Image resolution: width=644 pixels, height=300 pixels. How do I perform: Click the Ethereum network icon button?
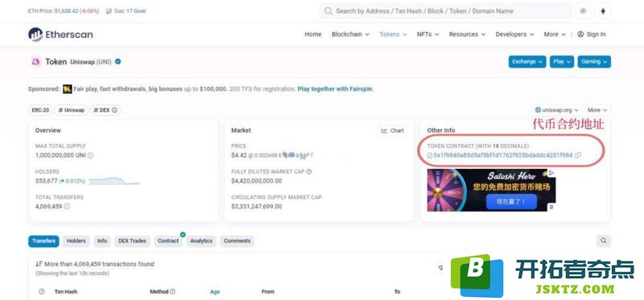(x=603, y=11)
